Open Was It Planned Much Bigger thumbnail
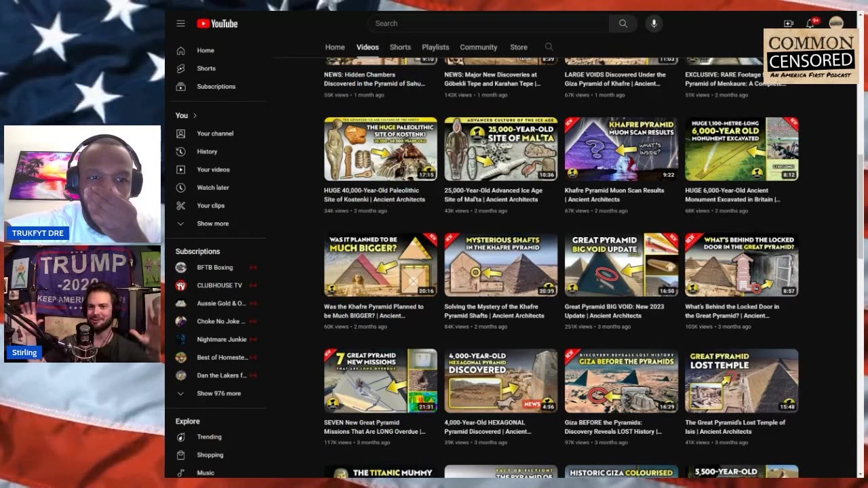 coord(380,265)
